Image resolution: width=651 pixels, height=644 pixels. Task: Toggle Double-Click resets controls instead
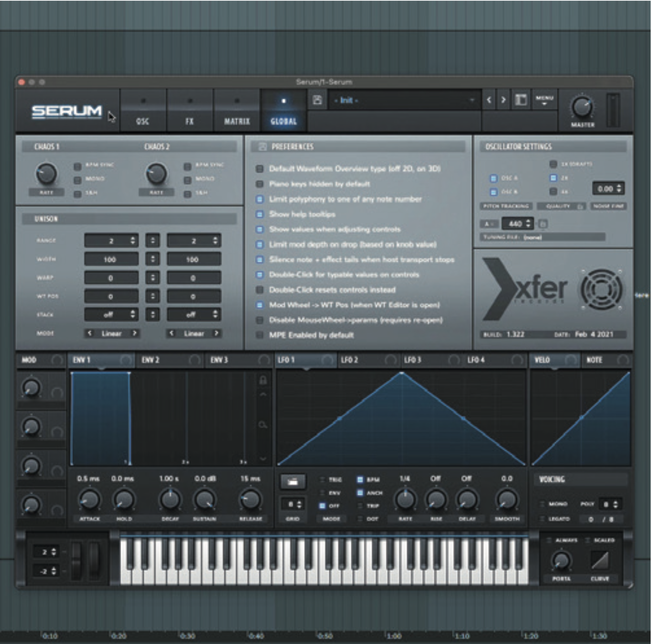point(260,290)
